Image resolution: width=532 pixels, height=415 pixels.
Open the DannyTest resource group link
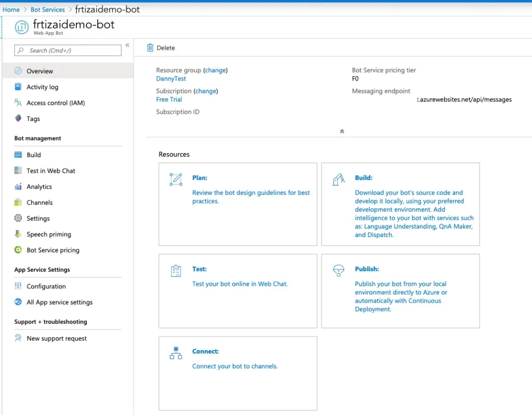click(x=171, y=79)
